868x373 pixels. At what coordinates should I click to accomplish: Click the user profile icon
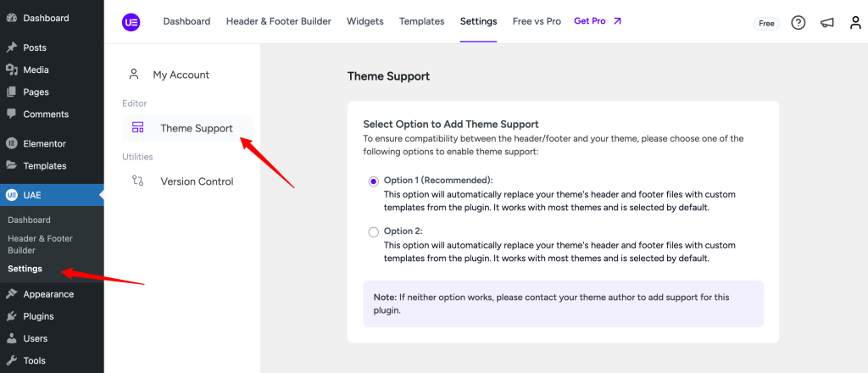click(x=856, y=23)
